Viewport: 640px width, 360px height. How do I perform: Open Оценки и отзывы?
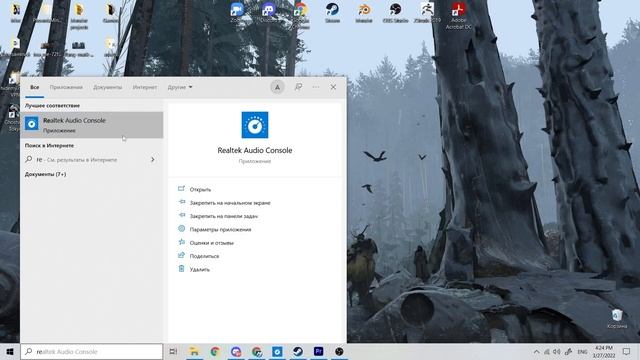point(211,243)
